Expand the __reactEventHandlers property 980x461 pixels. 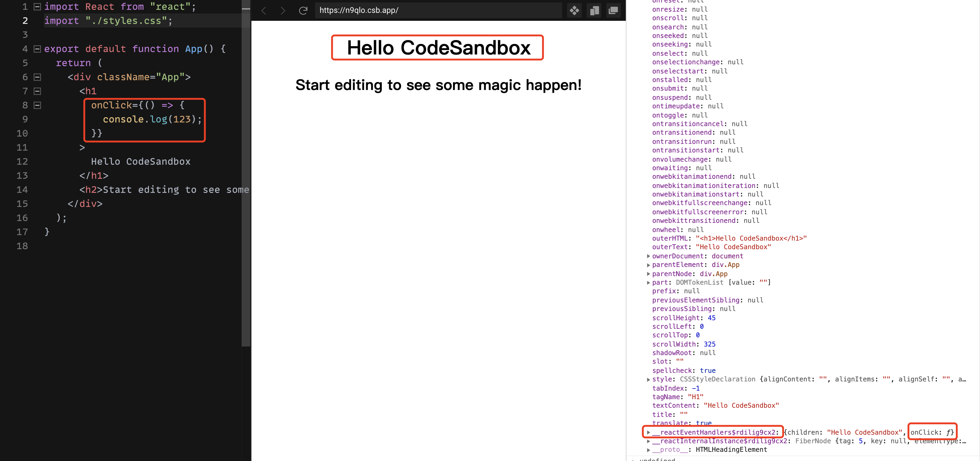coord(648,433)
